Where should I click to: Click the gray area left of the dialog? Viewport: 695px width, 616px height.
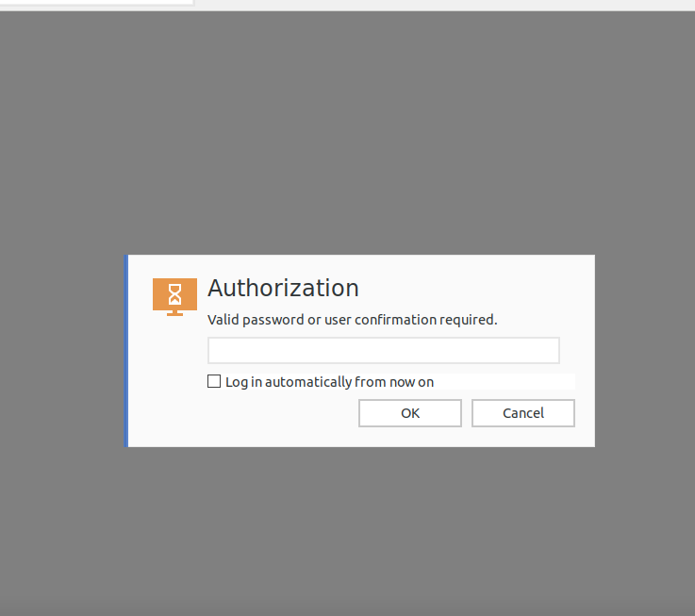[x=61, y=350]
